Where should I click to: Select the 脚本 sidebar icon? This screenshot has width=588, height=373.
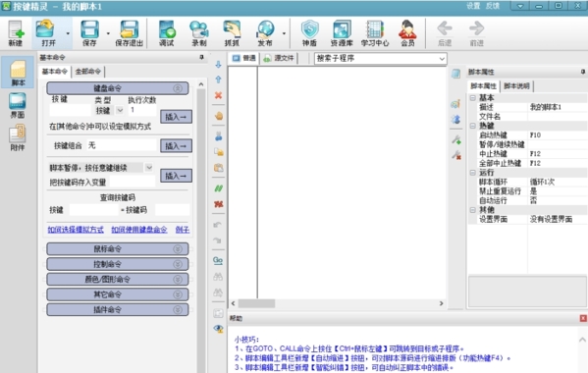18,73
